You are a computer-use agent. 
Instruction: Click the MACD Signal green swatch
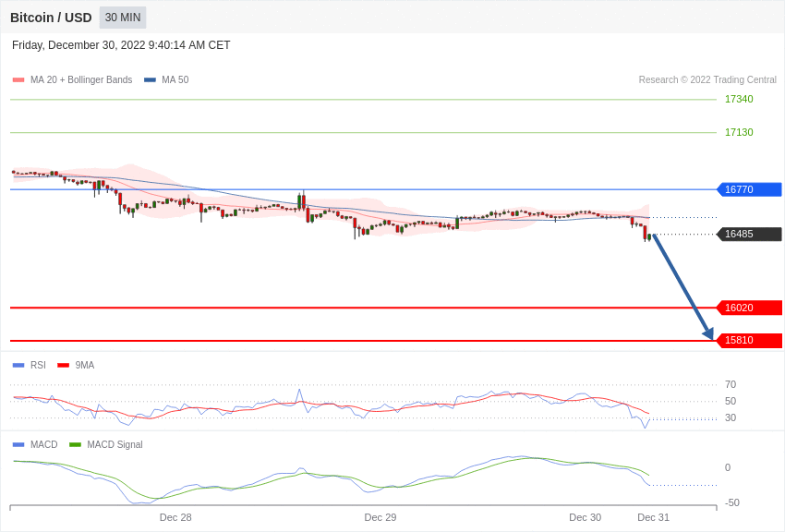pos(75,445)
